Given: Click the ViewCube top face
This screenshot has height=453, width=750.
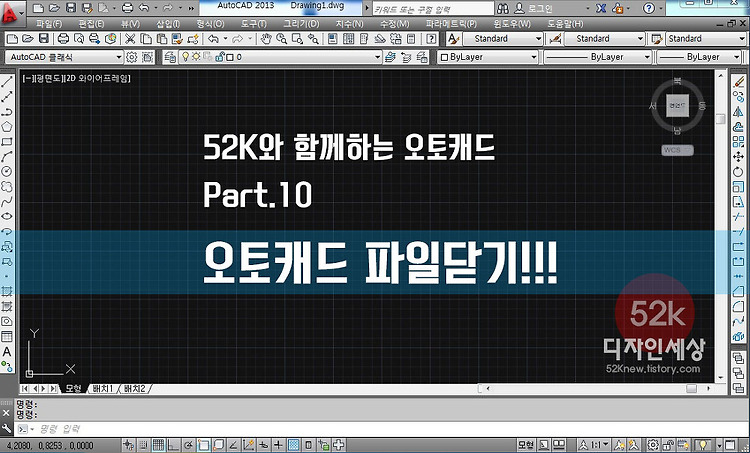Looking at the screenshot, I should point(677,105).
